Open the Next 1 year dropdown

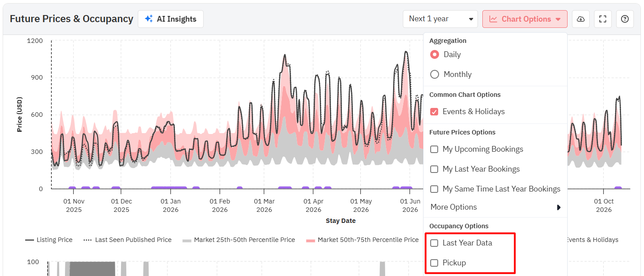440,19
